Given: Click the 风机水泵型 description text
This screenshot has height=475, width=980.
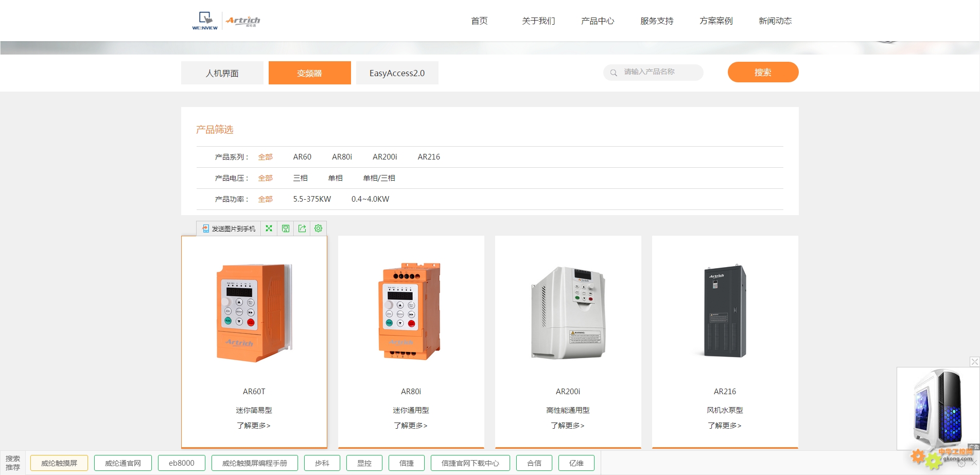Looking at the screenshot, I should click(x=725, y=410).
